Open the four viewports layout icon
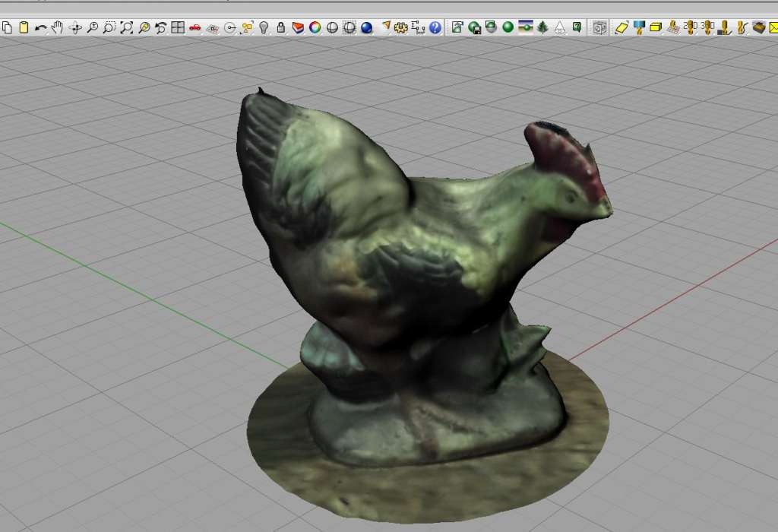Image resolution: width=778 pixels, height=532 pixels. [x=178, y=28]
